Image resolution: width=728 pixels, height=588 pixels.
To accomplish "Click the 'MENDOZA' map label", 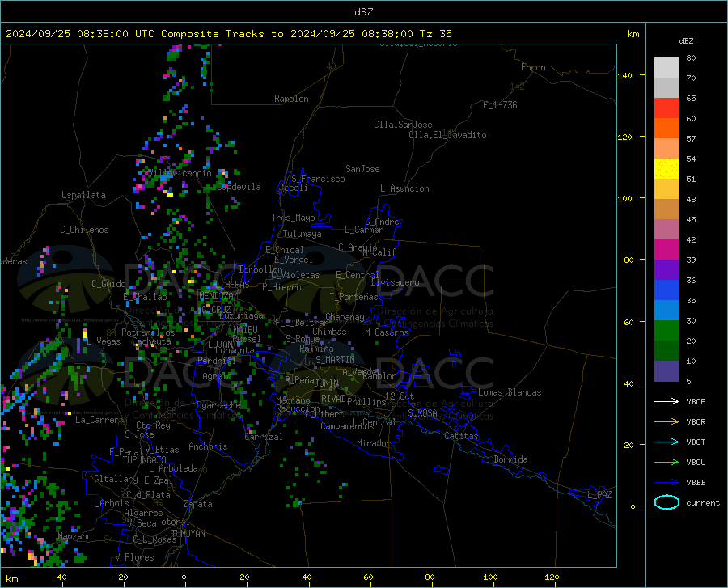I will point(216,296).
